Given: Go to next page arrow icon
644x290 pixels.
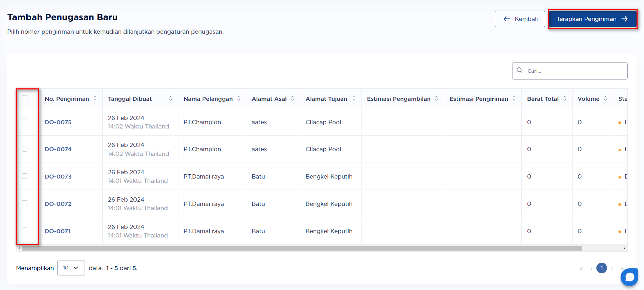Looking at the screenshot, I should tap(612, 268).
